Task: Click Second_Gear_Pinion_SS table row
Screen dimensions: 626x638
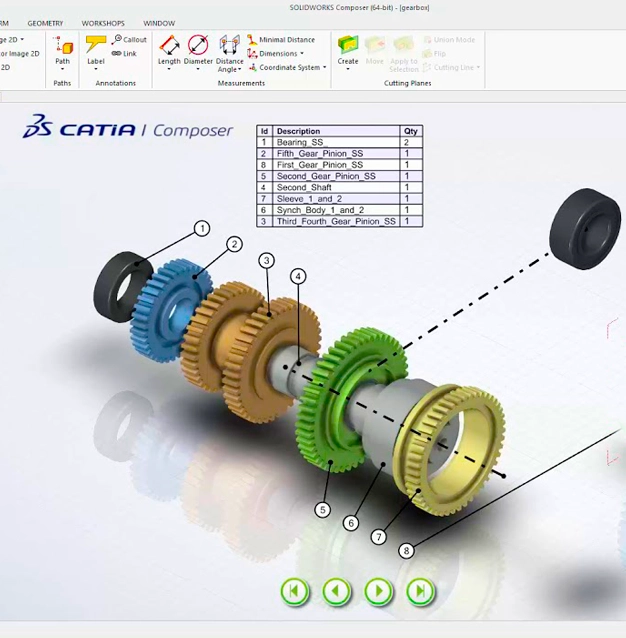Action: pyautogui.click(x=340, y=176)
